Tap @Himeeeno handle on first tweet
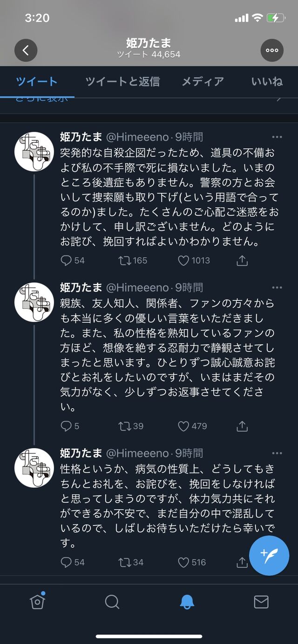This screenshot has width=298, height=644. tap(138, 137)
